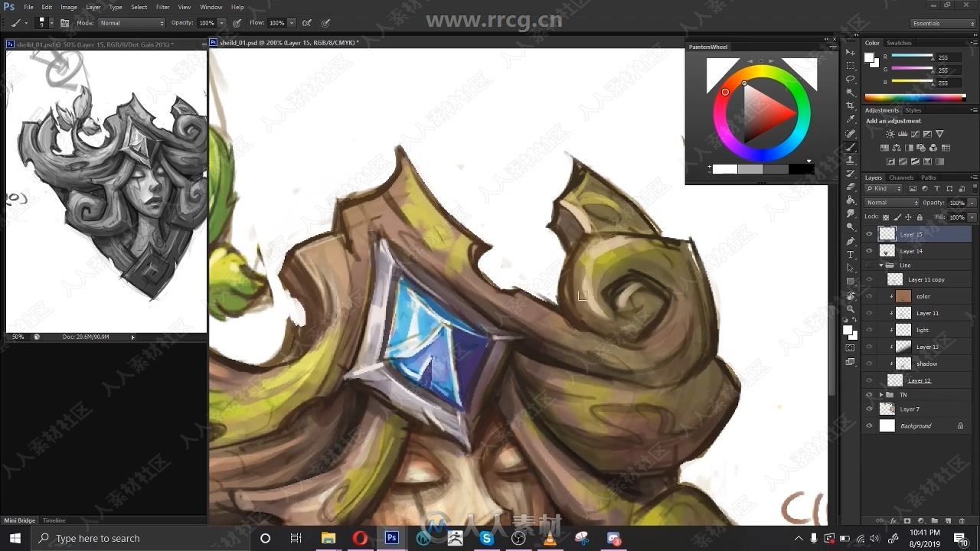Select the Eyedropper tool

coord(851,119)
